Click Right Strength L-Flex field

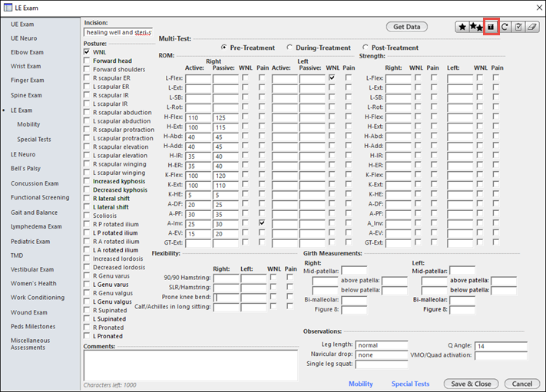pos(399,79)
